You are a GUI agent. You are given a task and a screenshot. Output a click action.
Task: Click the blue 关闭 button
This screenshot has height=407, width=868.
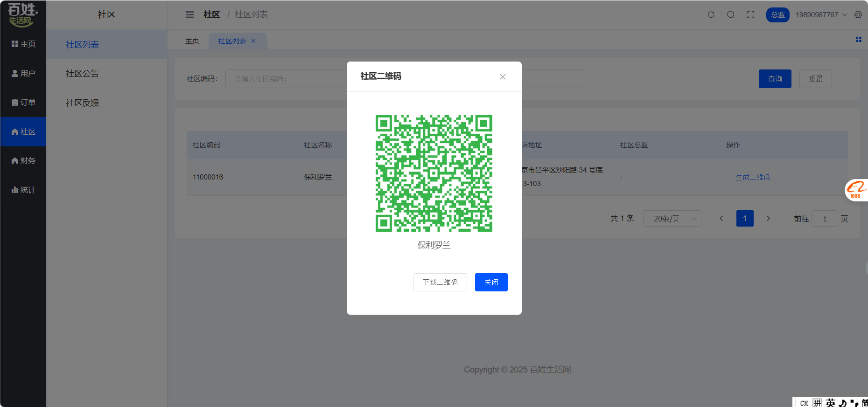coord(491,282)
